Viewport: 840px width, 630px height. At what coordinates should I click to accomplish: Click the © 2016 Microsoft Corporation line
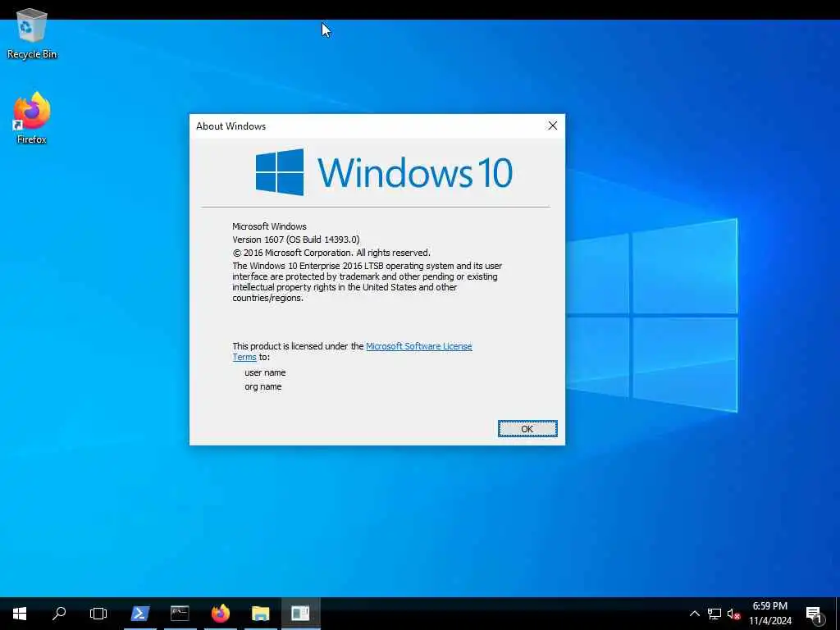pyautogui.click(x=331, y=253)
